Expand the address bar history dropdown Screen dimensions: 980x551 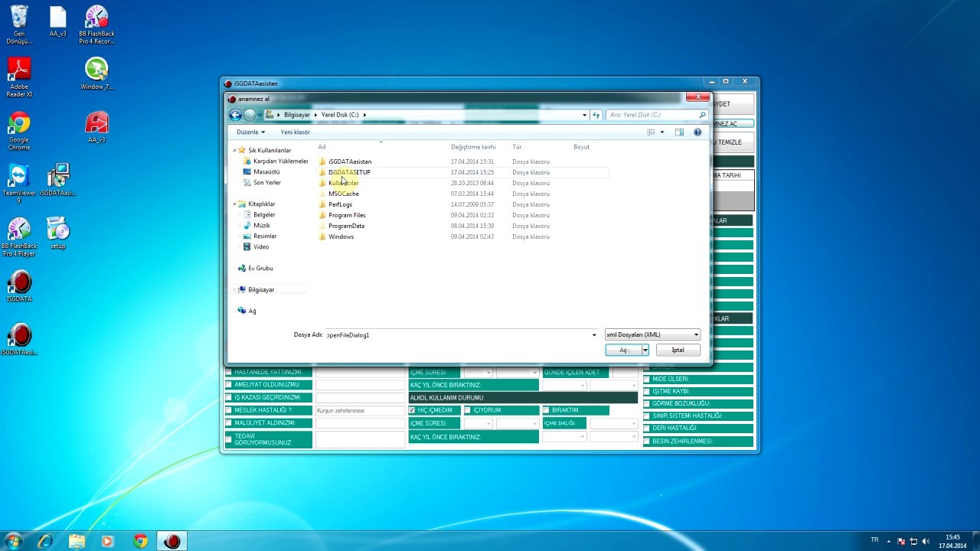(584, 115)
